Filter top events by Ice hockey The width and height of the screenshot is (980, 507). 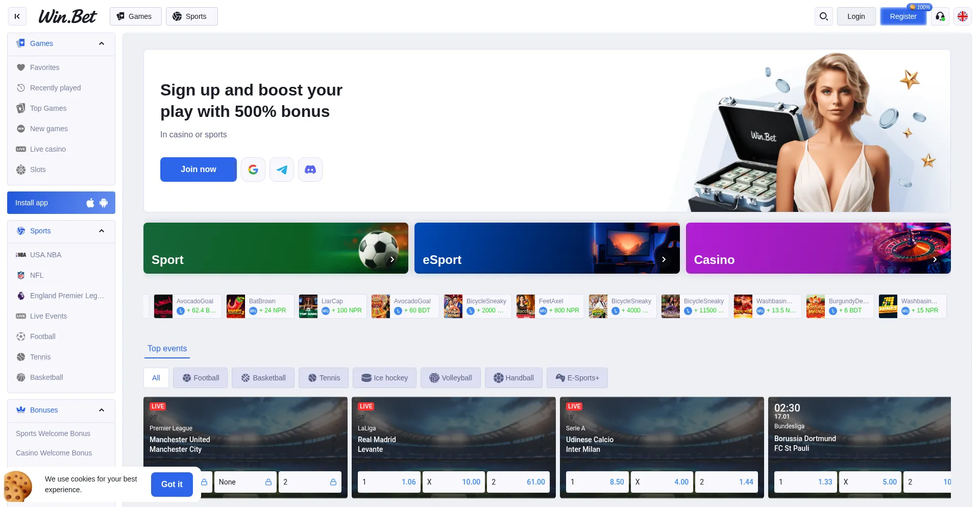tap(384, 378)
